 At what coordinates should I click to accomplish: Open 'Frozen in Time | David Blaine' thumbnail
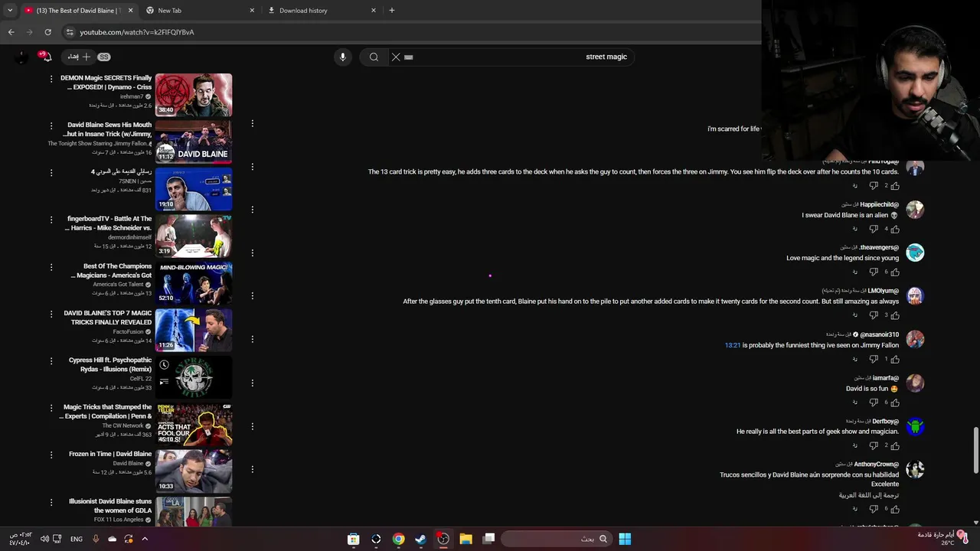pyautogui.click(x=194, y=471)
